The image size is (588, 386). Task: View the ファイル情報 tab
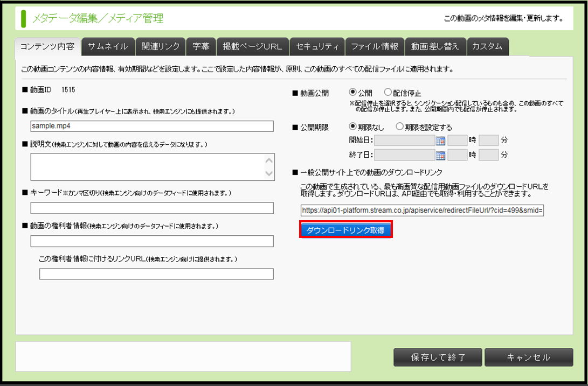tap(375, 47)
